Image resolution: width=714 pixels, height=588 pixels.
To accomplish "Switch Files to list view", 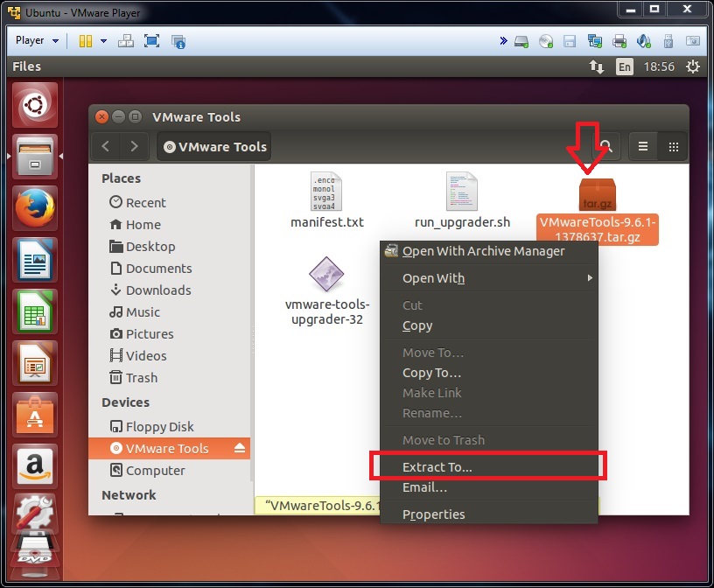I will tap(643, 147).
